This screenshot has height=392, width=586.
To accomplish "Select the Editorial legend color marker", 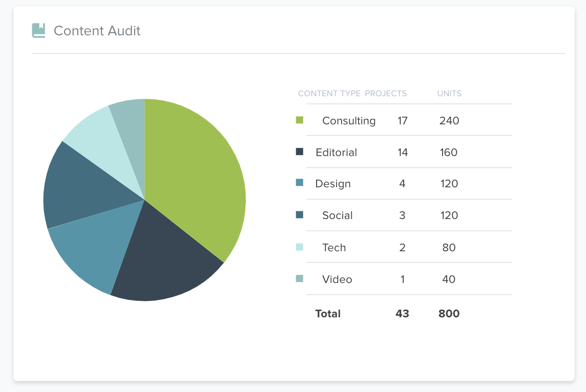I will click(x=299, y=152).
